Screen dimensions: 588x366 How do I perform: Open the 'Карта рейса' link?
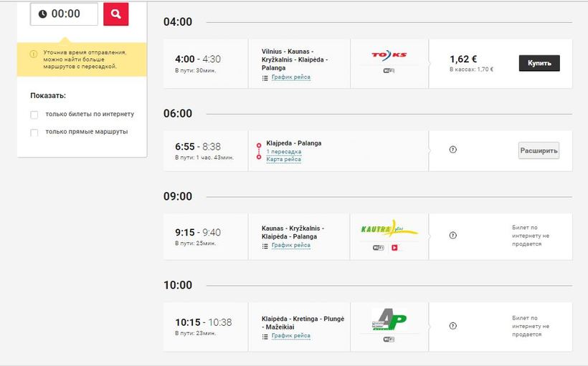coord(283,160)
